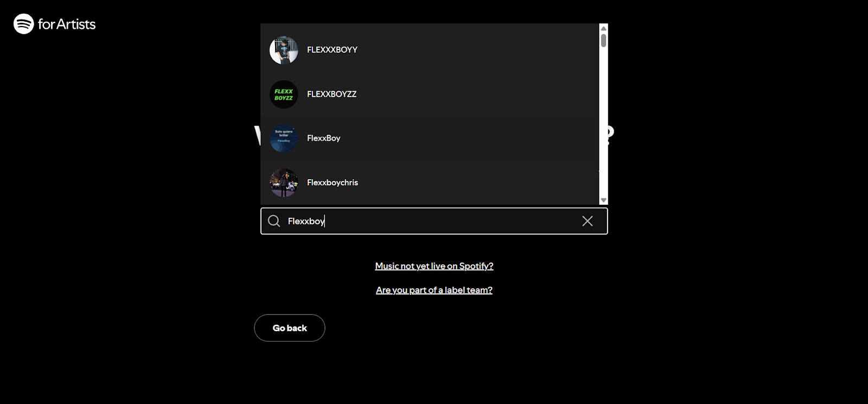868x404 pixels.
Task: Choose FLEXXBOYZZ from results list
Action: coord(430,94)
